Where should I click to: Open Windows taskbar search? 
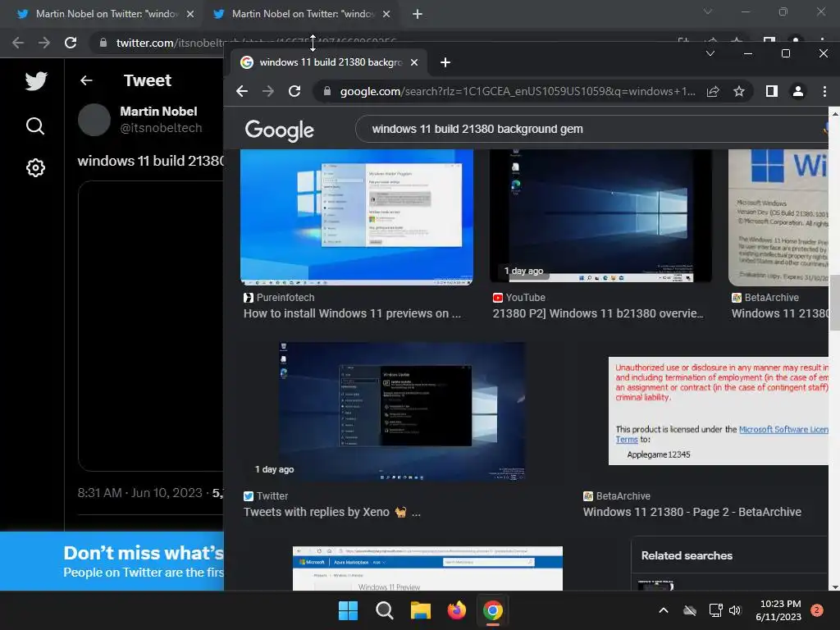(x=385, y=610)
